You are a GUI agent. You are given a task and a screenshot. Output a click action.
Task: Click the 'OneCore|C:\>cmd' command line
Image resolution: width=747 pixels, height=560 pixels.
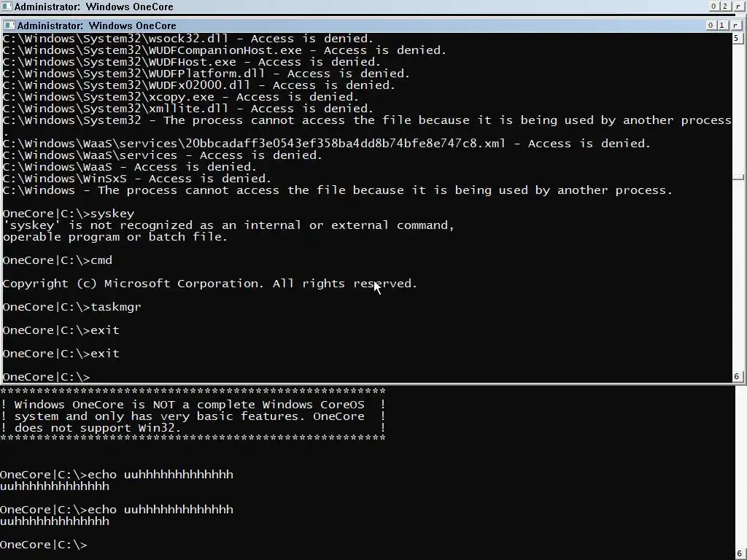(x=58, y=260)
